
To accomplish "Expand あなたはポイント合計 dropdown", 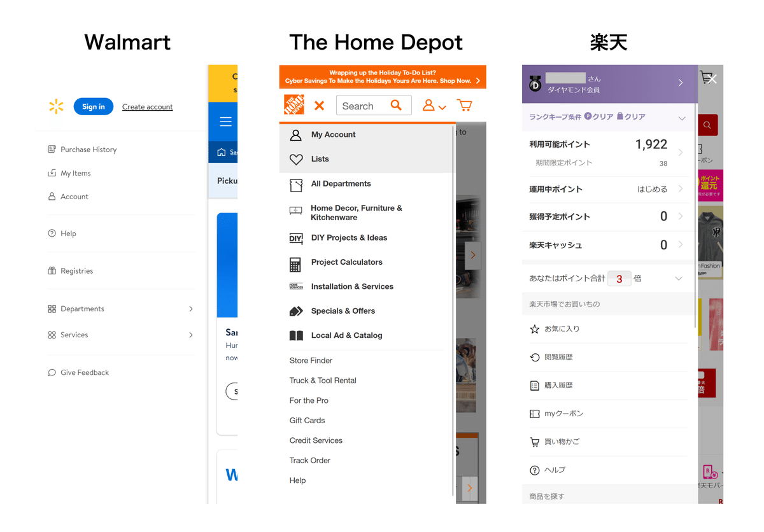I will pyautogui.click(x=679, y=279).
